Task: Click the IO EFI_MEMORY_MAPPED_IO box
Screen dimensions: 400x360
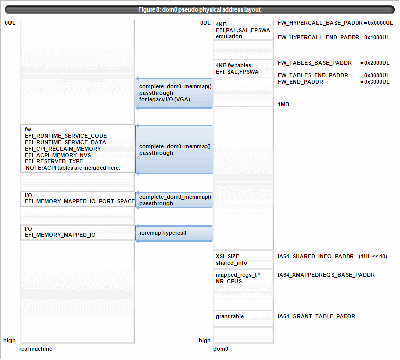Action: (x=78, y=233)
